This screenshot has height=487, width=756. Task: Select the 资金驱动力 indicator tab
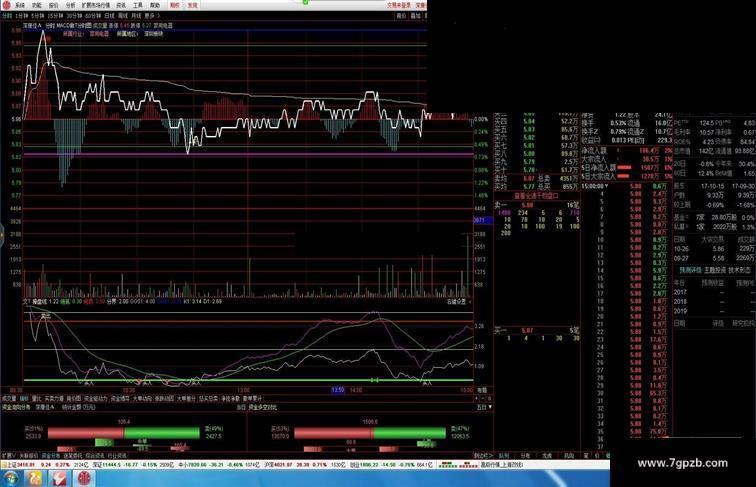coord(95,399)
